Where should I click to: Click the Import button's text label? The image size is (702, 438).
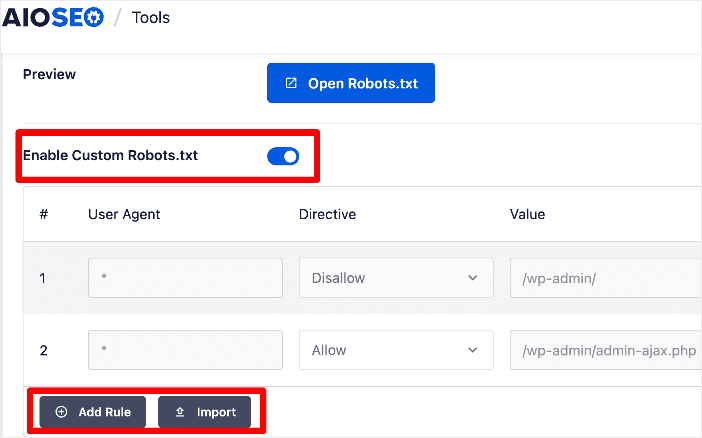[216, 412]
